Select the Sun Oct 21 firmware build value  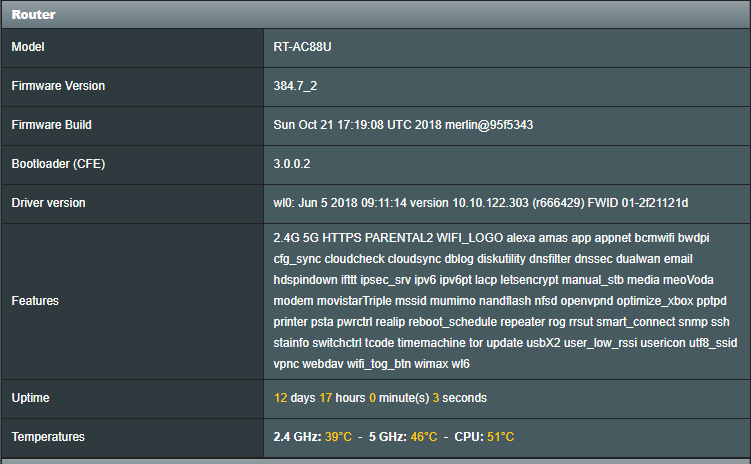(403, 125)
